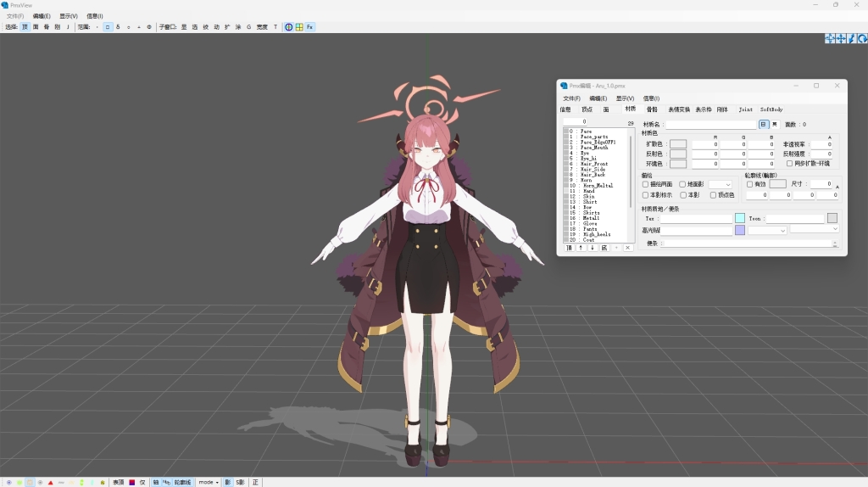Click the cyan Tex browse button
This screenshot has width=868, height=487.
(739, 218)
